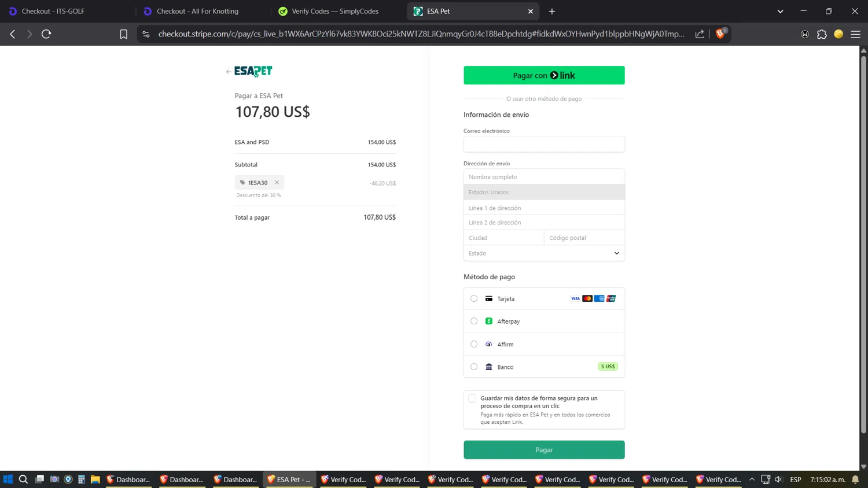The height and width of the screenshot is (488, 868).
Task: Open Calculator icon in taskbar
Action: point(82,479)
